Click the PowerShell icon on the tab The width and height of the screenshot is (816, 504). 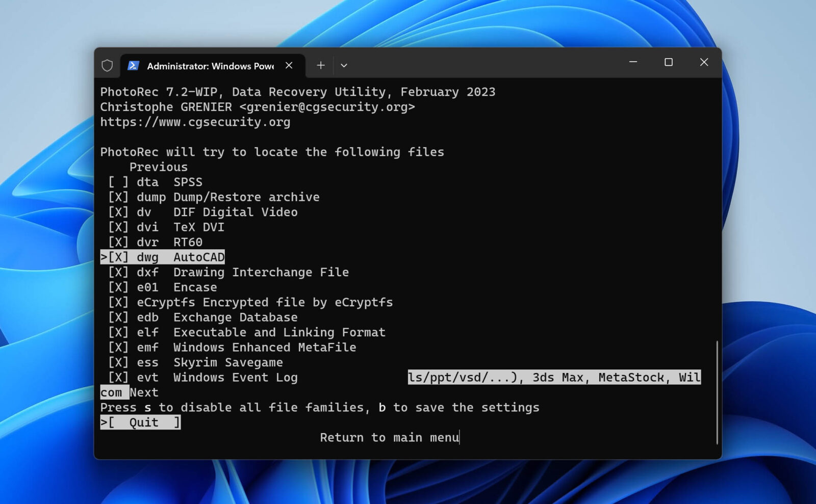click(132, 66)
